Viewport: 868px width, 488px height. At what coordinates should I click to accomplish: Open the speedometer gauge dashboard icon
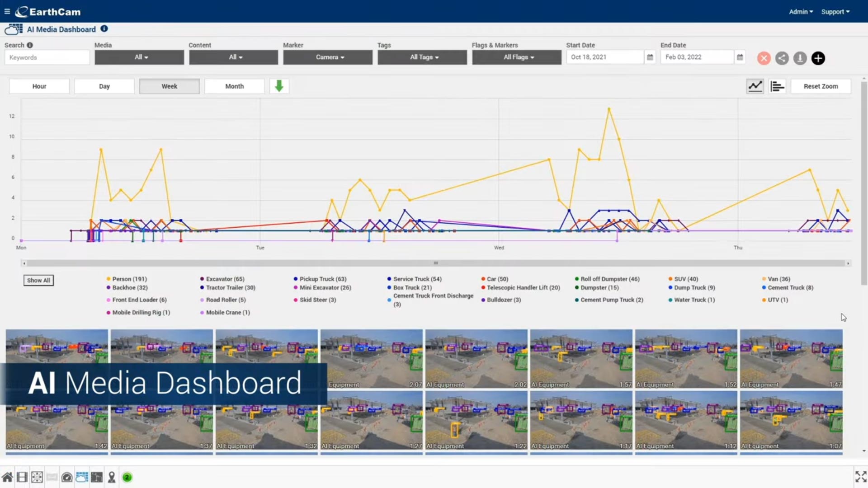[67, 477]
